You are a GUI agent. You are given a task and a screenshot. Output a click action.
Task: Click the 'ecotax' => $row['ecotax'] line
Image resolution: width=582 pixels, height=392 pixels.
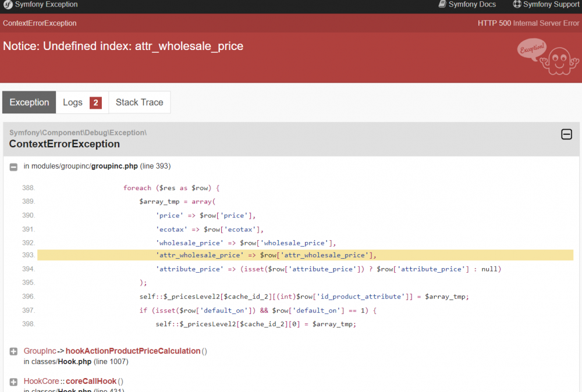click(x=210, y=230)
